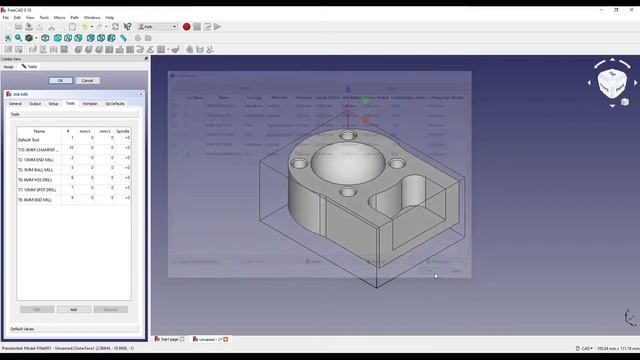Click the Cancel button in Tasks panel
The width and height of the screenshot is (640, 360).
(87, 80)
